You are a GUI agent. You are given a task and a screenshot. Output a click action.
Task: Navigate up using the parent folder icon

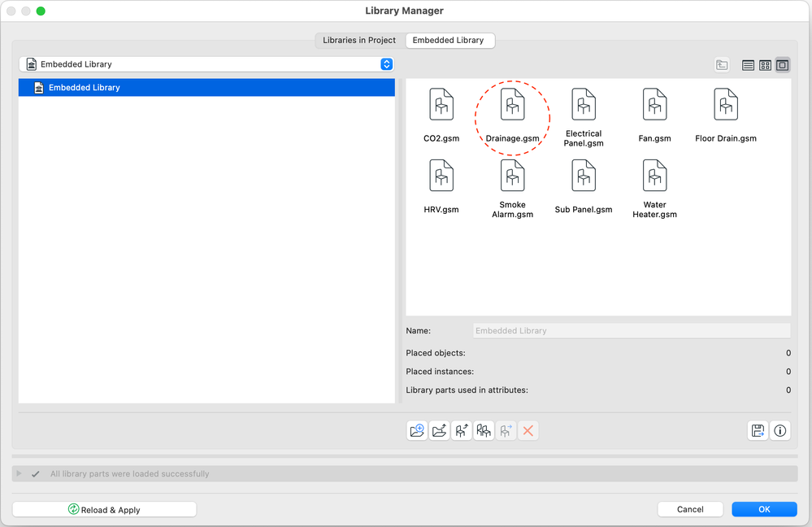coord(722,64)
